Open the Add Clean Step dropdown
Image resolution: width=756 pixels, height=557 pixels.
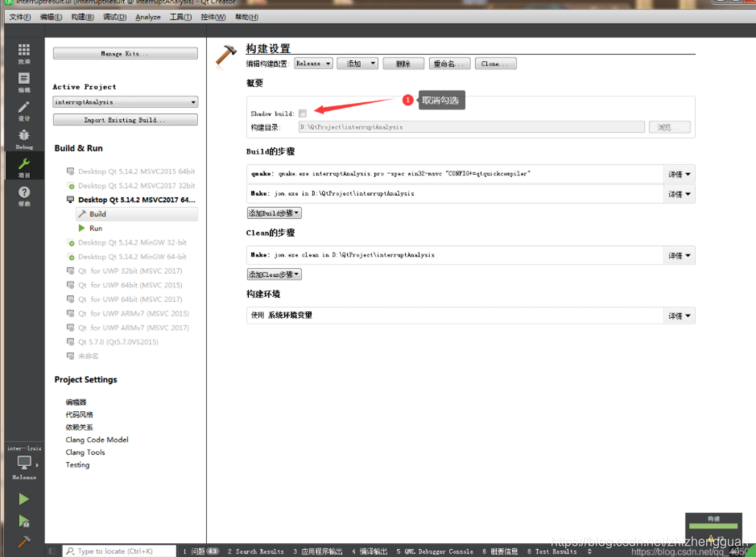pos(275,274)
